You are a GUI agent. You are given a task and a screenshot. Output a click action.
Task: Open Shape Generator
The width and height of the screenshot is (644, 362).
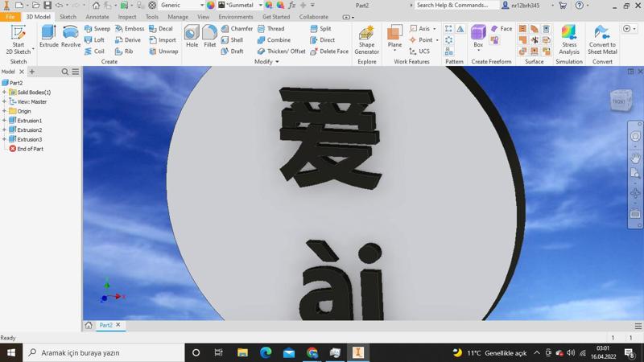pyautogui.click(x=366, y=39)
